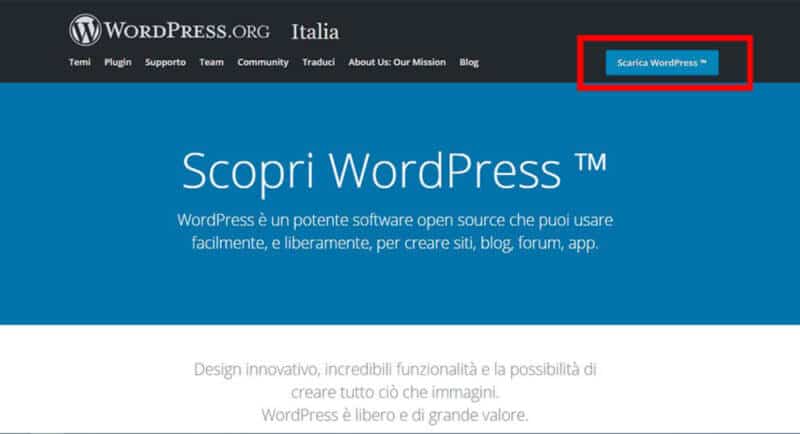Go to the Plugin menu item
Viewport: 800px width, 434px height.
(x=118, y=62)
